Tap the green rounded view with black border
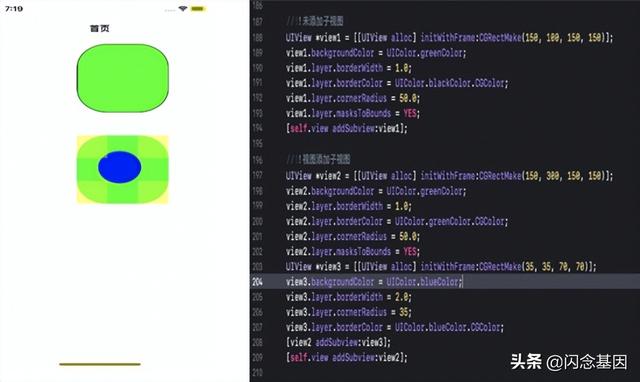640x382 pixels. [x=122, y=78]
